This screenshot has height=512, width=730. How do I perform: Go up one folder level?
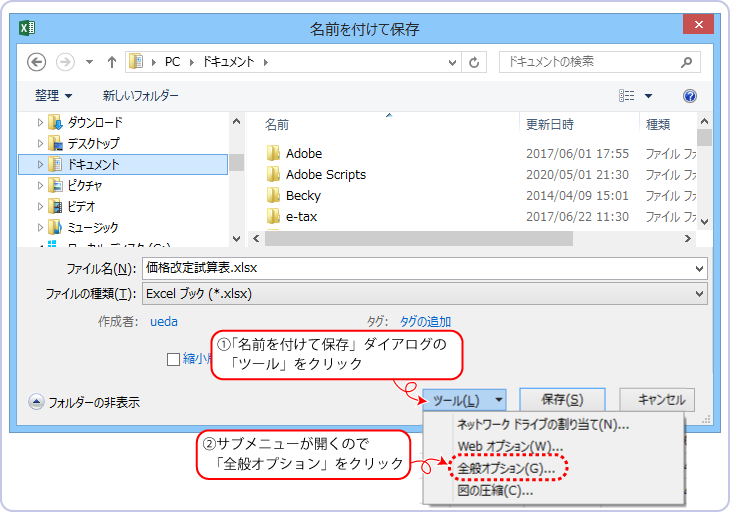[x=112, y=62]
